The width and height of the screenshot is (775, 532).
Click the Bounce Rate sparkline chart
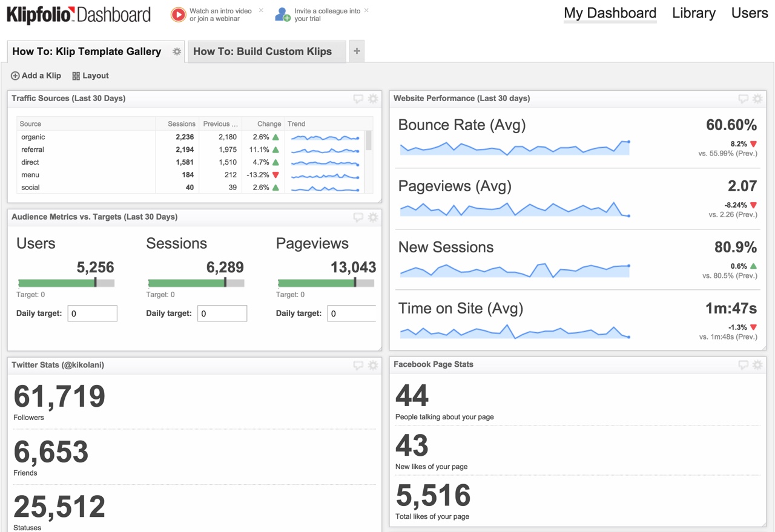pyautogui.click(x=515, y=148)
